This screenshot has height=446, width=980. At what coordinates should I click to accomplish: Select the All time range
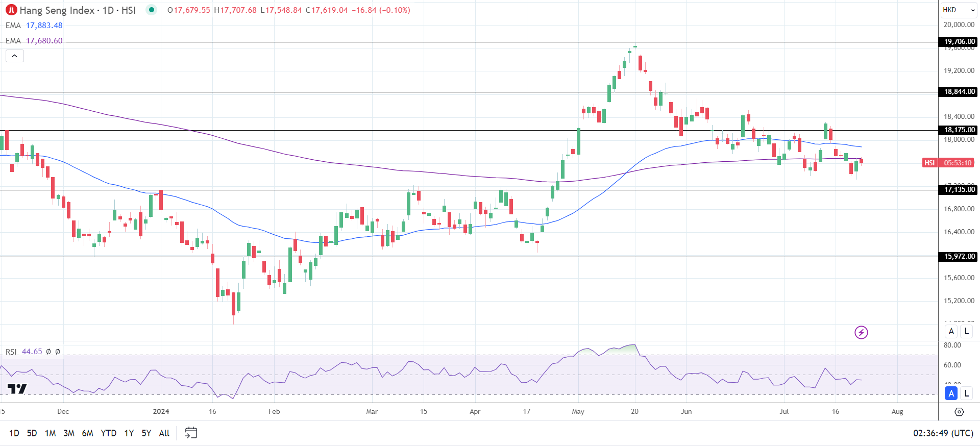click(164, 433)
